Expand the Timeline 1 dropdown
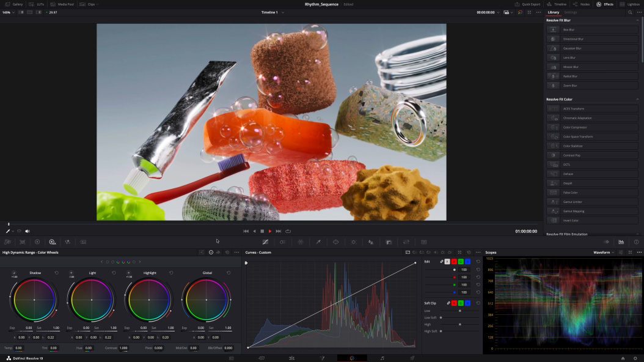This screenshot has width=644, height=362. 283,12
